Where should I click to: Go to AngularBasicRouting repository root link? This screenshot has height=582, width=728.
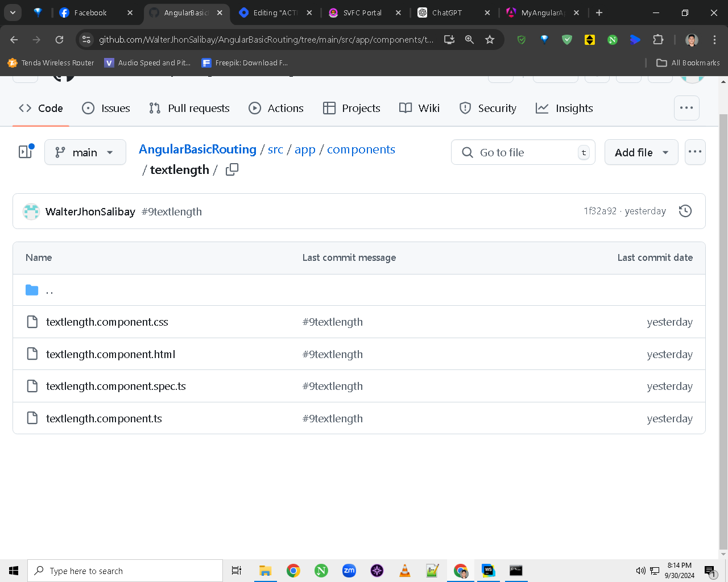click(197, 149)
